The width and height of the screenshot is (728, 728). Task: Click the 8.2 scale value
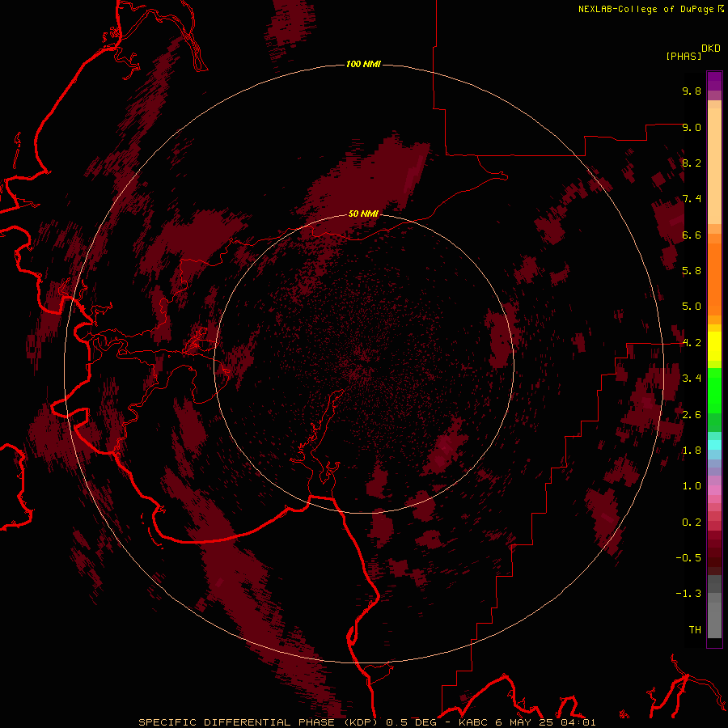pos(692,163)
